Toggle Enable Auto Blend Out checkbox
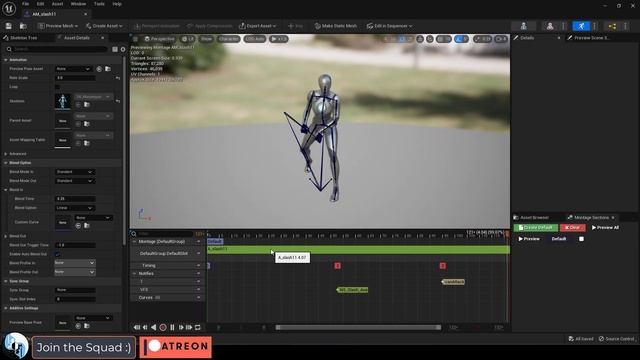Viewport: 640px width, 360px height. 57,254
